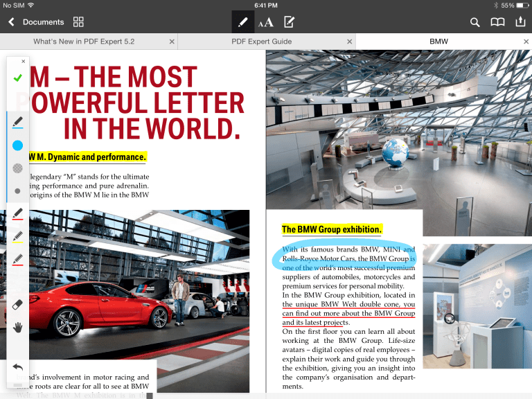Open the blue color swatch picker
This screenshot has height=399, width=532.
17,145
